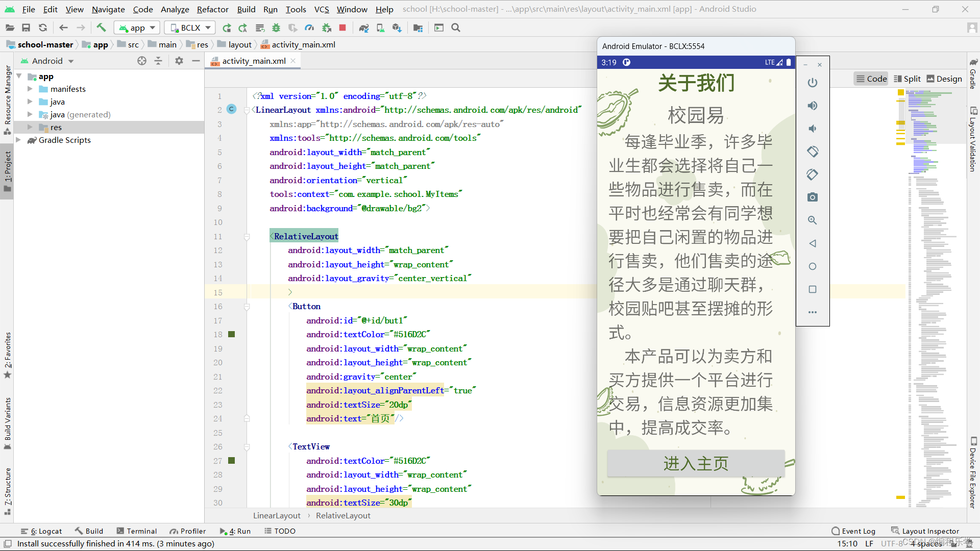This screenshot has height=551, width=980.
Task: Open AVD Manager from toolbar
Action: [x=380, y=28]
